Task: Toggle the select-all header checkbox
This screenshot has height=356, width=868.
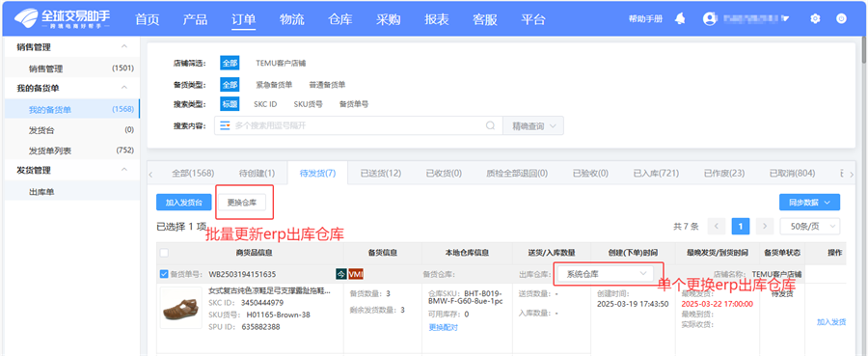Action: (x=164, y=253)
